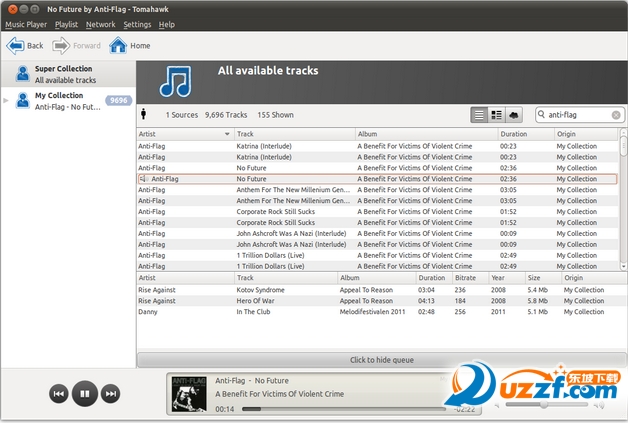The width and height of the screenshot is (628, 423).
Task: Go to Home via house icon
Action: [x=118, y=45]
